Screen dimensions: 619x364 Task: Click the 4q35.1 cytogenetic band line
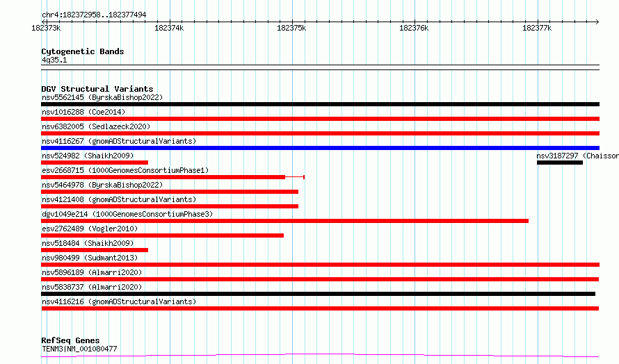320,67
